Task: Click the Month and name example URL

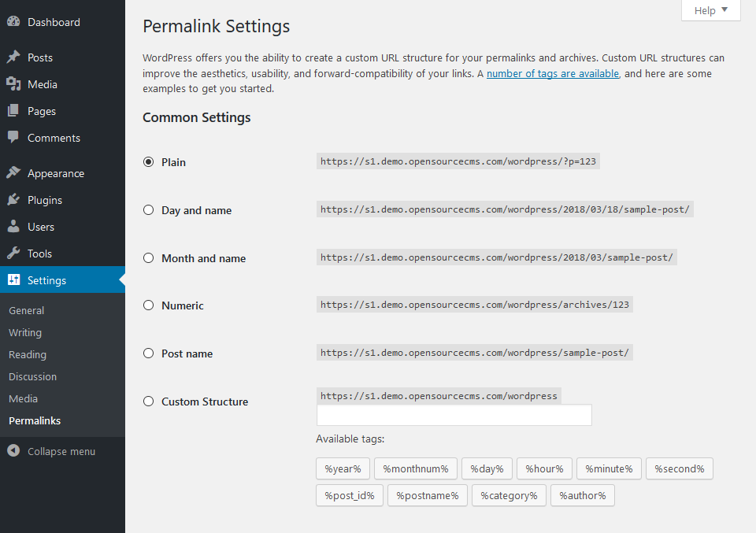Action: pos(497,257)
